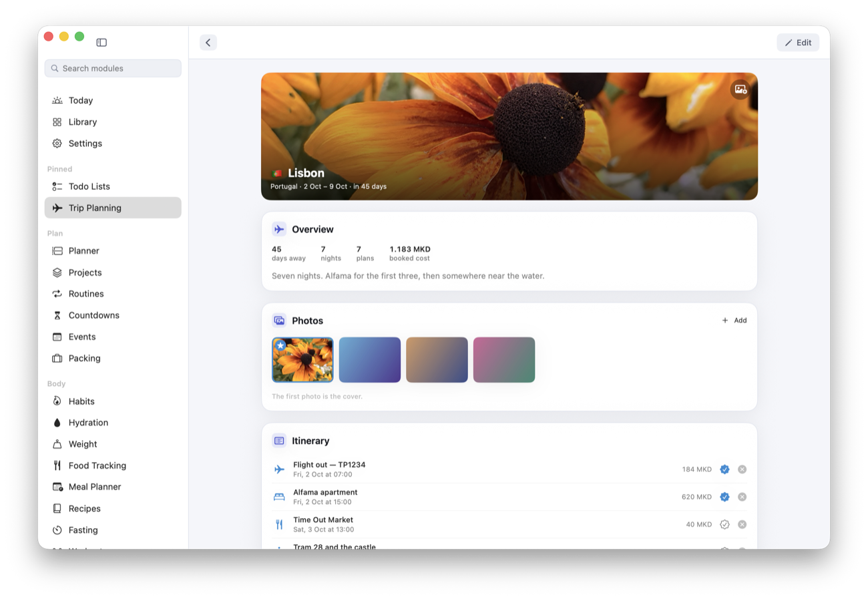Click "Fri, 2 Oct at 15:00" time
Viewport: 868px width, 599px height.
[x=322, y=502]
